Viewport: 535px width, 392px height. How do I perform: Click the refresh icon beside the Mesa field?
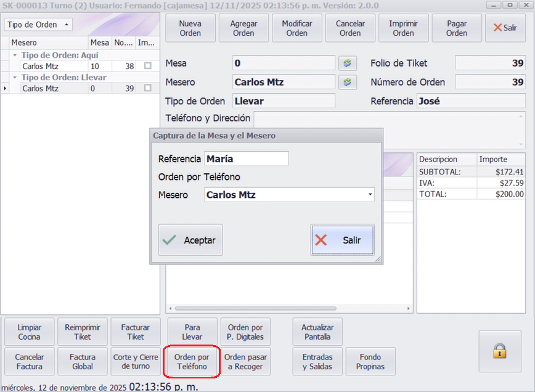pyautogui.click(x=348, y=63)
